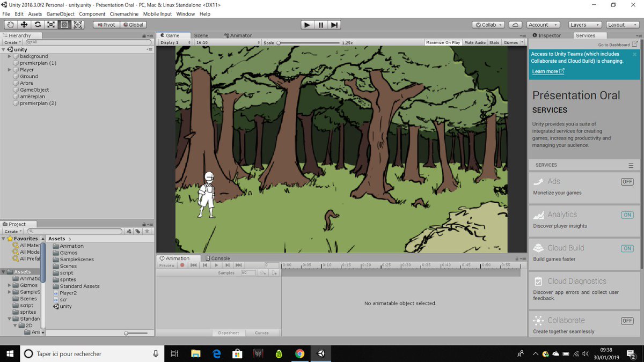Click Search by Label icon in Project
644x362 pixels.
138,231
